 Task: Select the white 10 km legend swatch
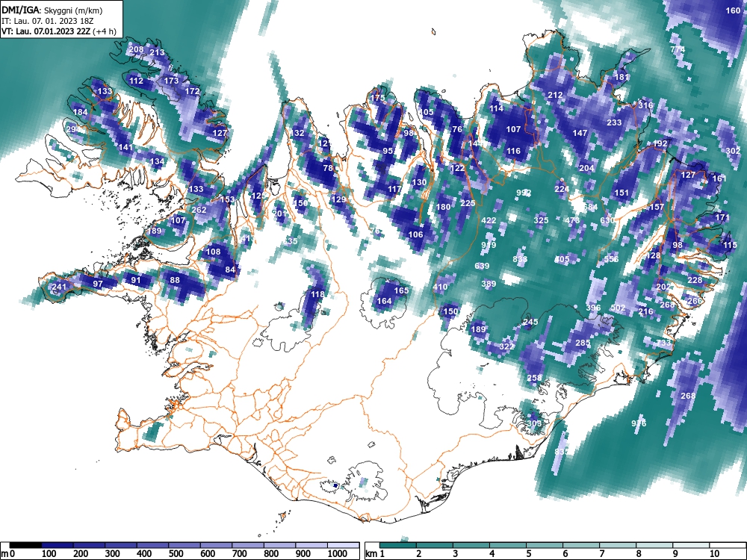pos(728,545)
